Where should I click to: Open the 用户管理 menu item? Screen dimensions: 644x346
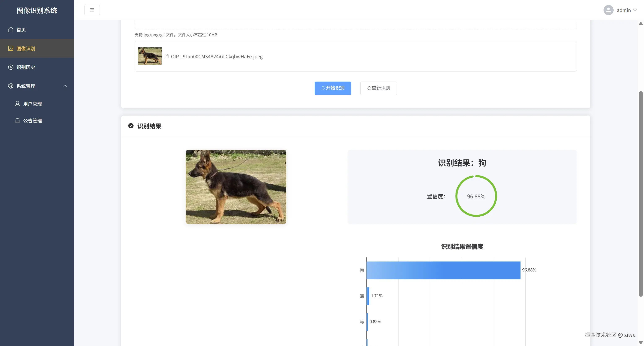point(32,104)
